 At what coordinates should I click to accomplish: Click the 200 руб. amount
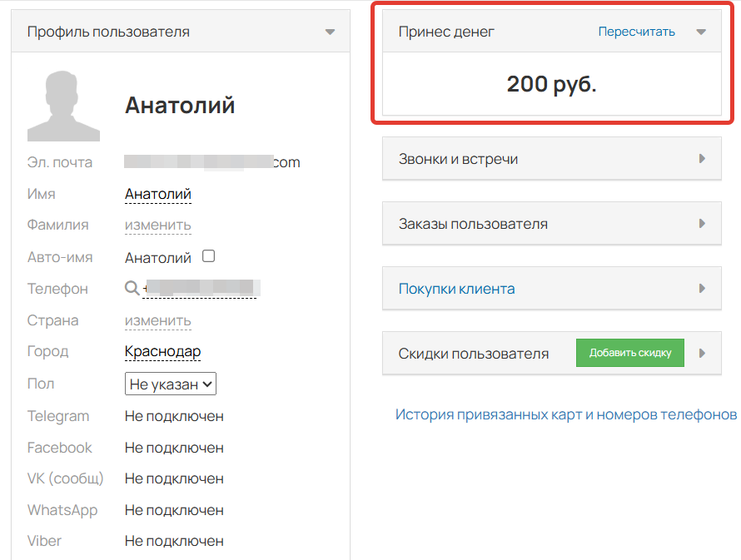pos(551,84)
